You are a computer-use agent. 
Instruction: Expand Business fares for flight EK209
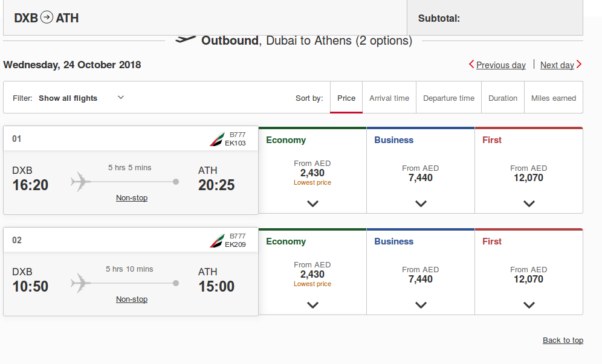(x=421, y=305)
